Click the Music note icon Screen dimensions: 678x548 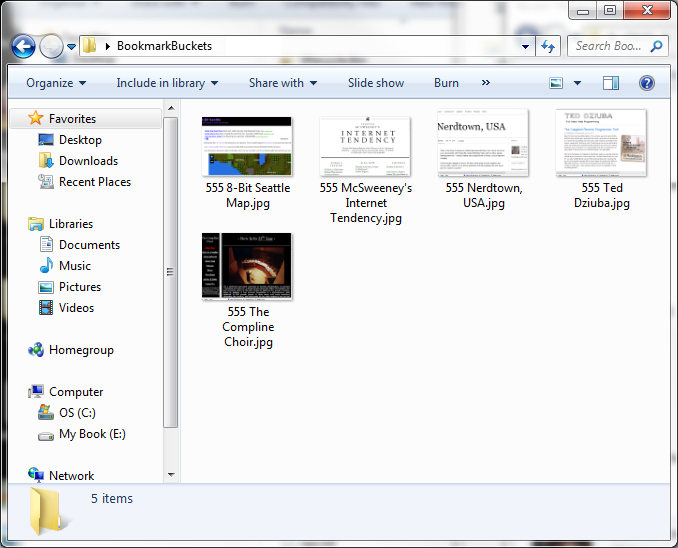[46, 265]
